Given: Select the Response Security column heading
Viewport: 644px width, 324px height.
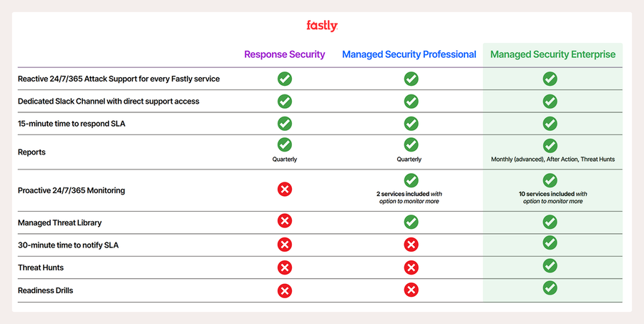Looking at the screenshot, I should tap(284, 54).
